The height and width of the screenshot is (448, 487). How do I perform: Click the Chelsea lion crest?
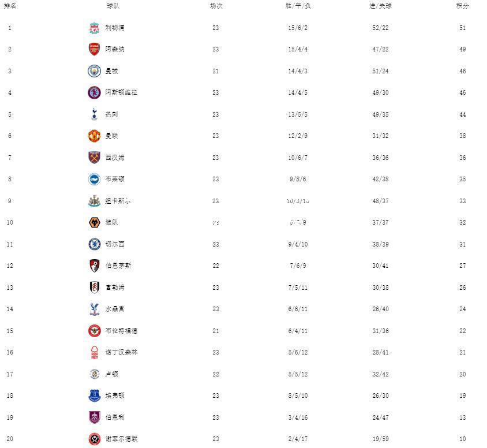pyautogui.click(x=94, y=244)
